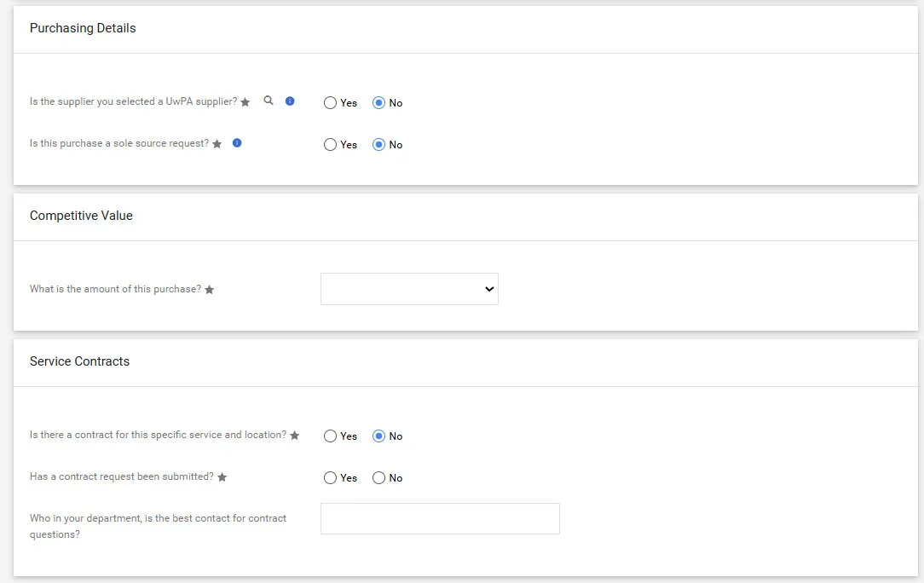
Task: Select Yes for contract for specific service and location
Action: click(x=330, y=436)
